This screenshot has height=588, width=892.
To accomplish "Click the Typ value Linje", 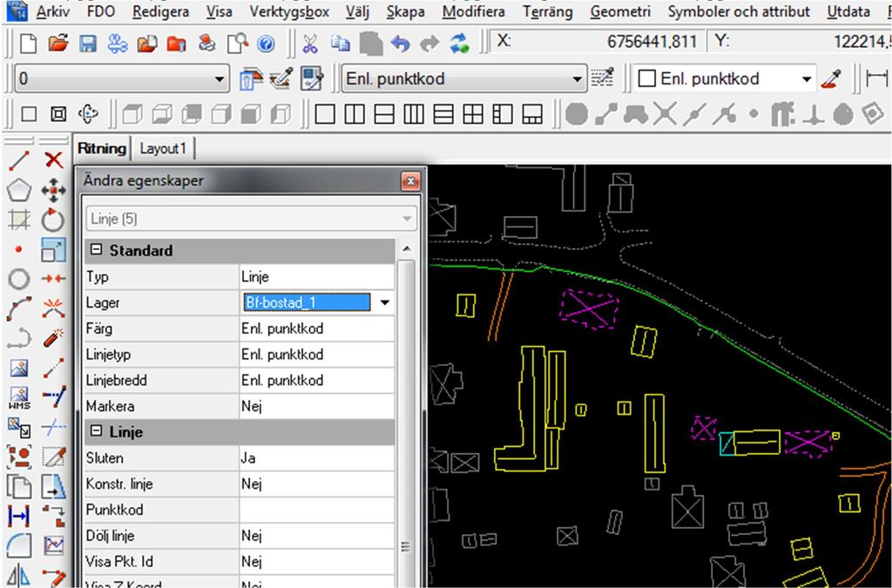I will [316, 277].
